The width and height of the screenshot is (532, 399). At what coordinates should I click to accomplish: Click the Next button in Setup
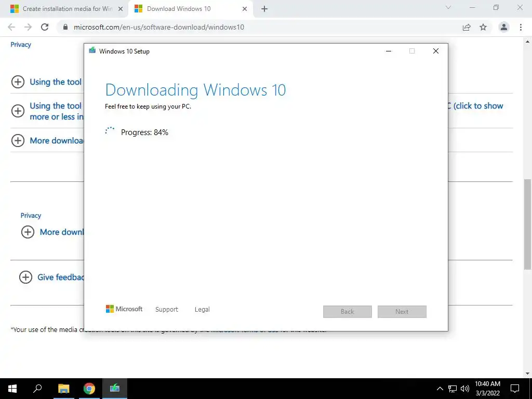point(402,312)
